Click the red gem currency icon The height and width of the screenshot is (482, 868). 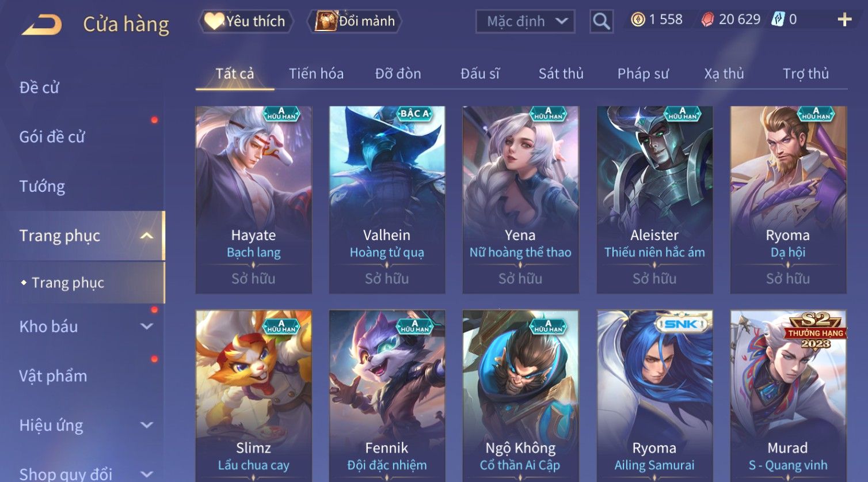pos(707,20)
